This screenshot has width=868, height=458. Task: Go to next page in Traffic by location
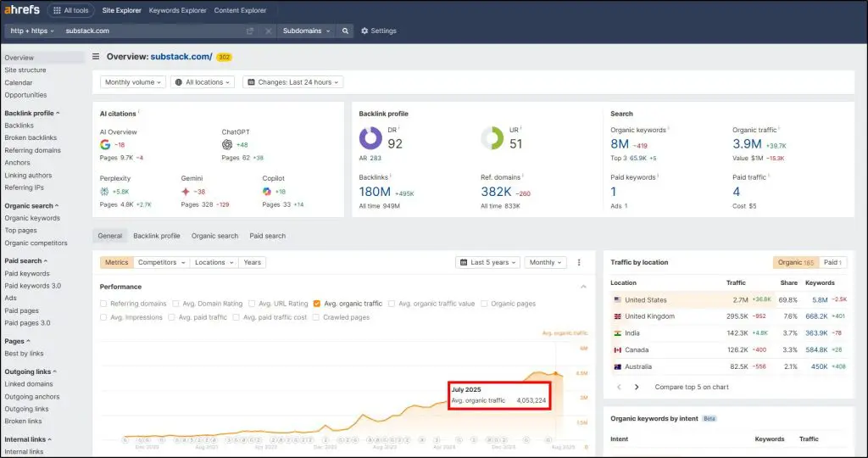coord(637,387)
